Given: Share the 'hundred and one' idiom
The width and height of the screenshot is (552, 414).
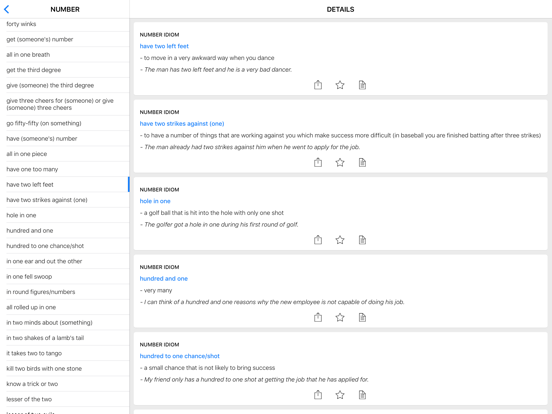Looking at the screenshot, I should (318, 317).
